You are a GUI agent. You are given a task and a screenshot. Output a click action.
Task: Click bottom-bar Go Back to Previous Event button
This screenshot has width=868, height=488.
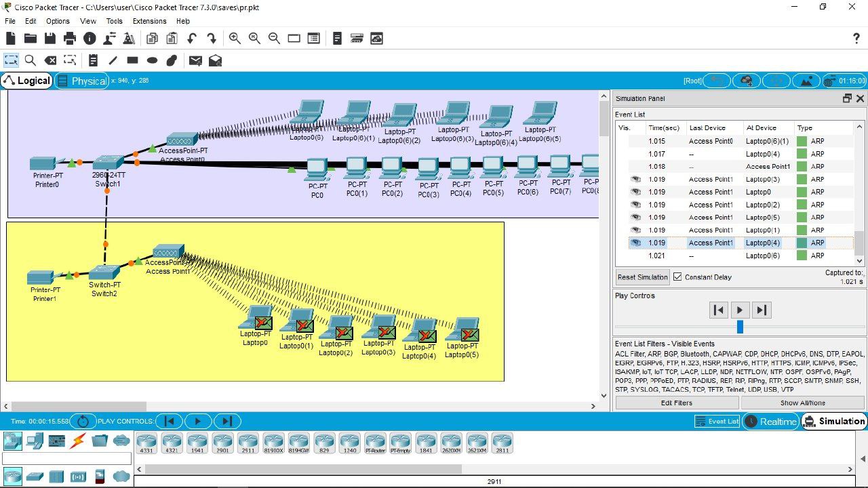170,421
